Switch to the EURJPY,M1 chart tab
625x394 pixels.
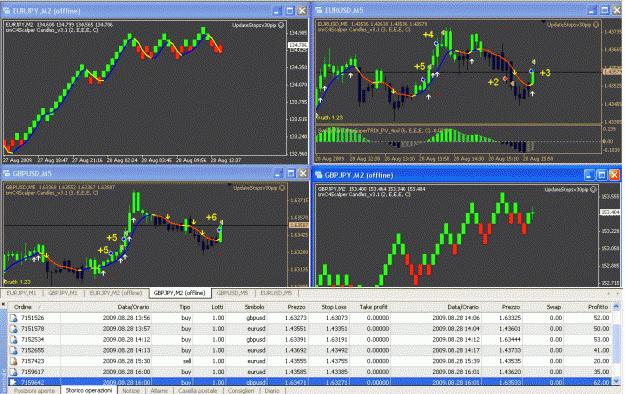coord(21,293)
